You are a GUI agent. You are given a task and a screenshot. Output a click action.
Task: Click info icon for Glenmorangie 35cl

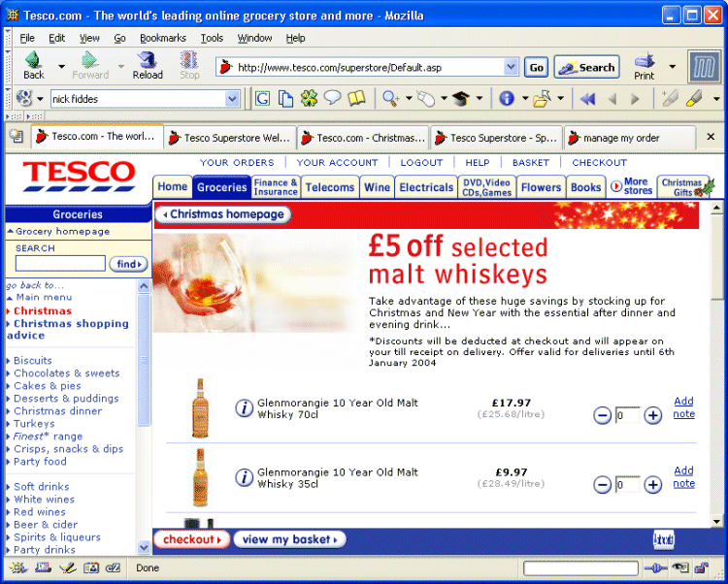(244, 478)
